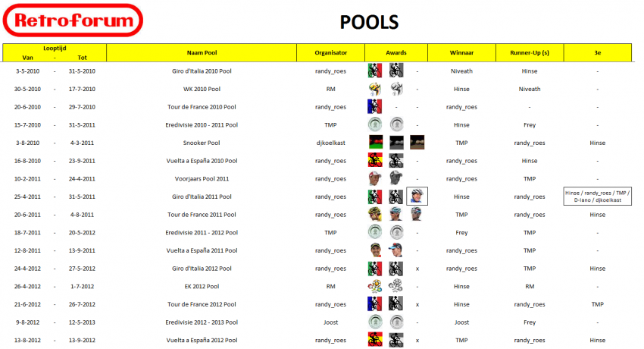Click the Retroforum logo
The image size is (644, 349).
point(73,20)
